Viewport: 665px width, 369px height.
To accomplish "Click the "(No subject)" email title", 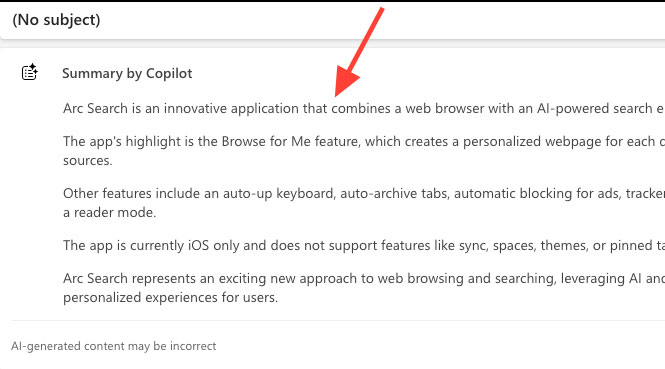I will pos(56,20).
